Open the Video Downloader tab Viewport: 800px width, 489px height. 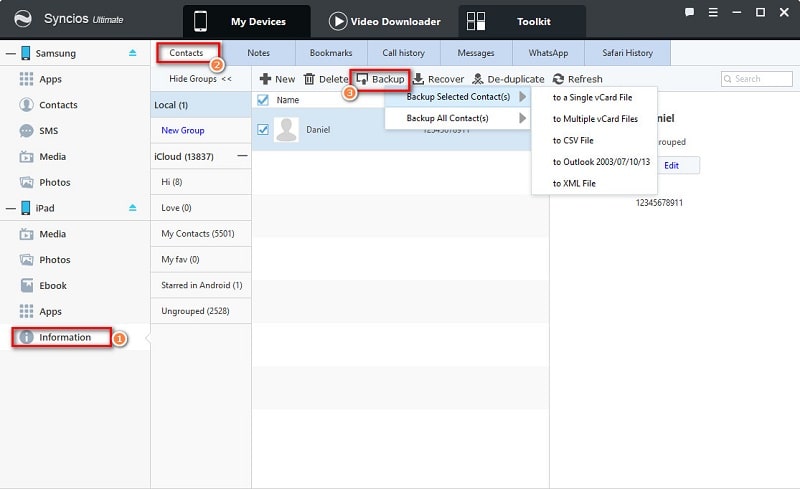[385, 21]
